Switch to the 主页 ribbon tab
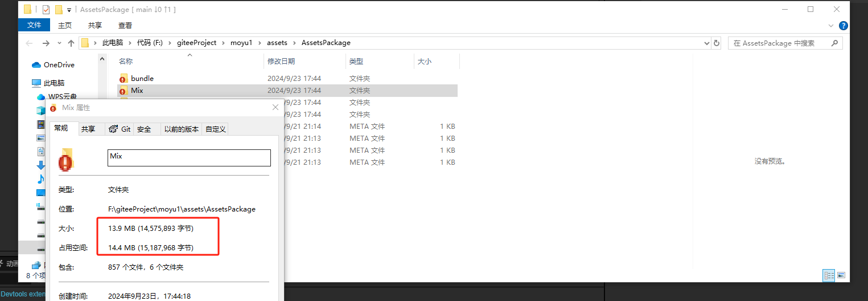Image resolution: width=868 pixels, height=301 pixels. [65, 25]
